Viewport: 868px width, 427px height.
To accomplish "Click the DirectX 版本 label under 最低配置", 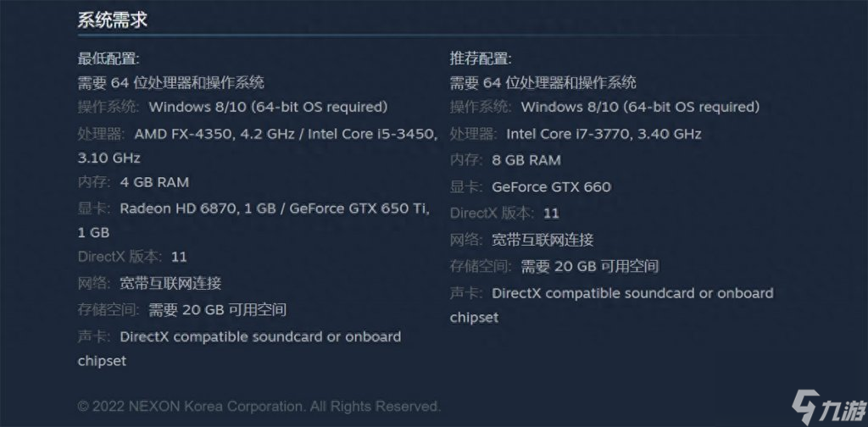I will pyautogui.click(x=120, y=257).
